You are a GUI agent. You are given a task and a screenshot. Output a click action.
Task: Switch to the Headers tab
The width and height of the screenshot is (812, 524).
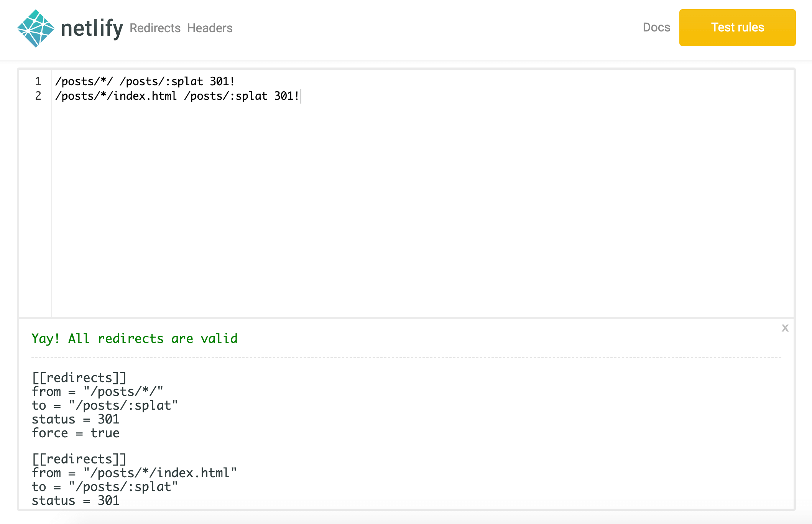pyautogui.click(x=210, y=28)
